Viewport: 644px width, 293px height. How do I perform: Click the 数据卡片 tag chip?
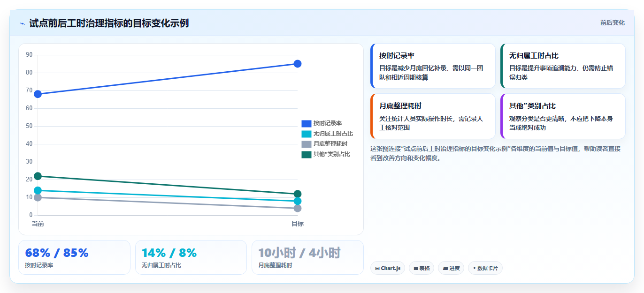point(485,268)
